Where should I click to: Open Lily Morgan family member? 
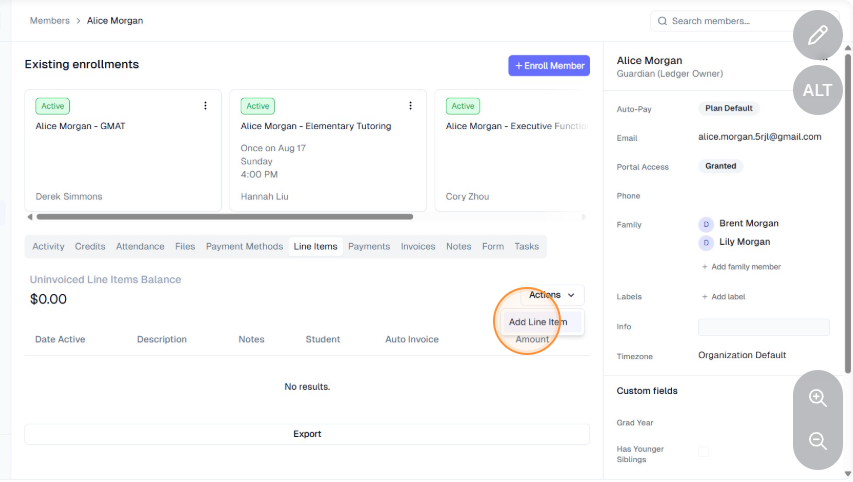click(x=744, y=242)
